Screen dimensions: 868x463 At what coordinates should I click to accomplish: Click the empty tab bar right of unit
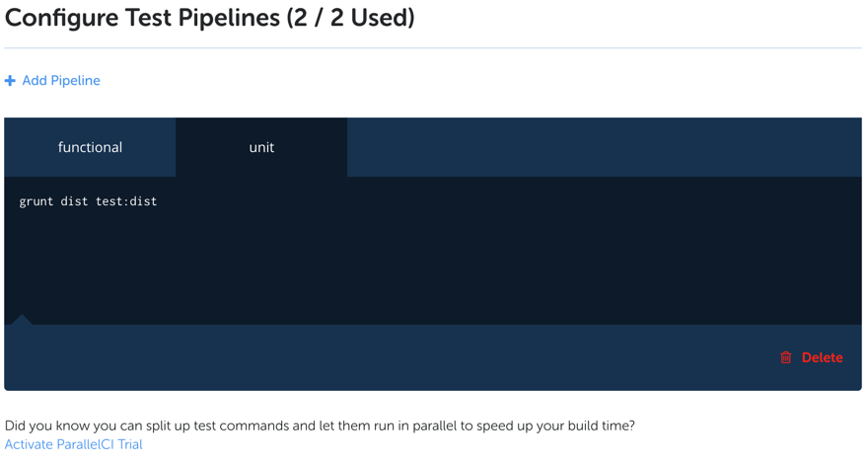(x=604, y=147)
